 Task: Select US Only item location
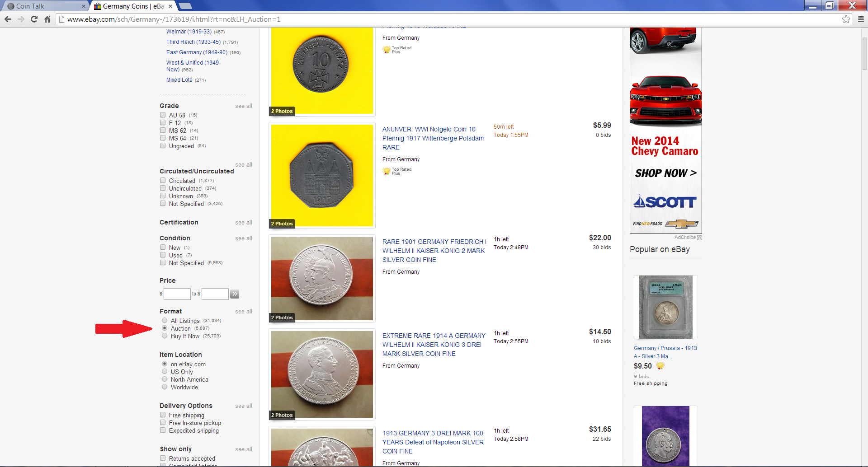point(165,371)
